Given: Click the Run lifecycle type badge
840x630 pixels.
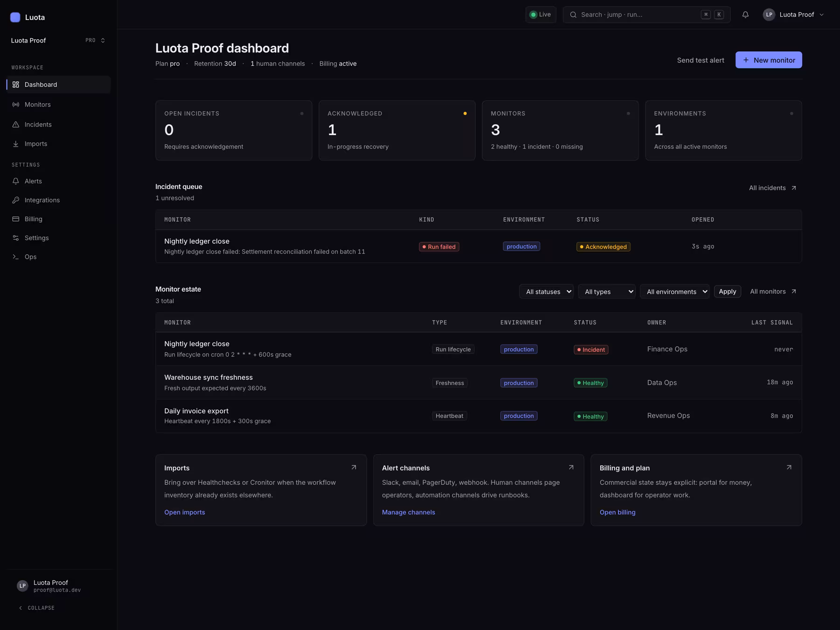Looking at the screenshot, I should [453, 350].
